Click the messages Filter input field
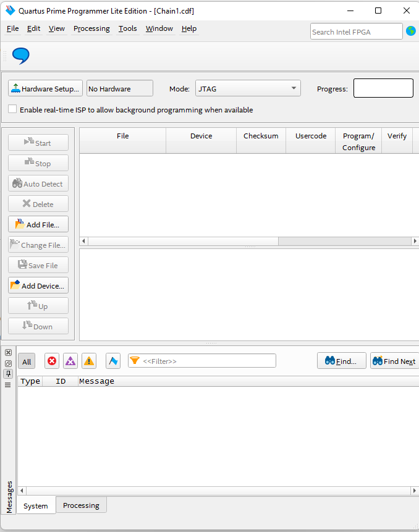 tap(202, 361)
